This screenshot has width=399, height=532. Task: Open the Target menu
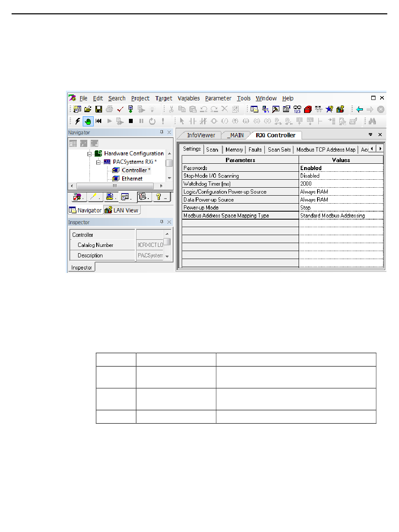[164, 98]
